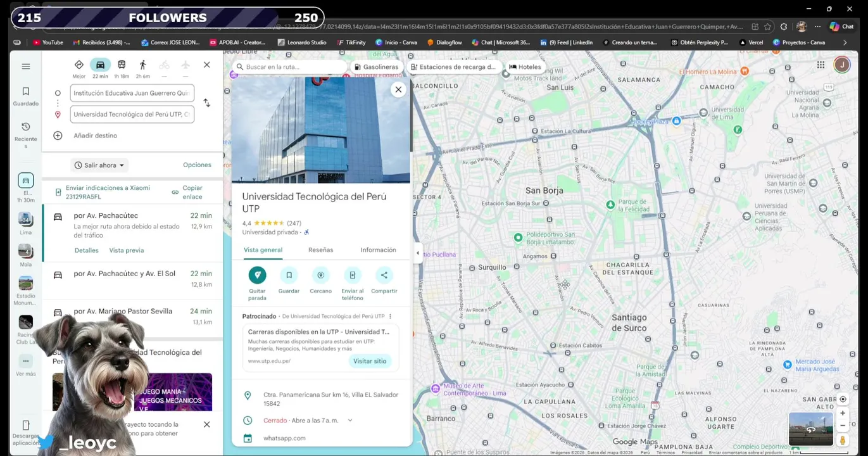Viewport: 868px width, 456px height.
Task: Switch to the Información tab
Action: (378, 250)
